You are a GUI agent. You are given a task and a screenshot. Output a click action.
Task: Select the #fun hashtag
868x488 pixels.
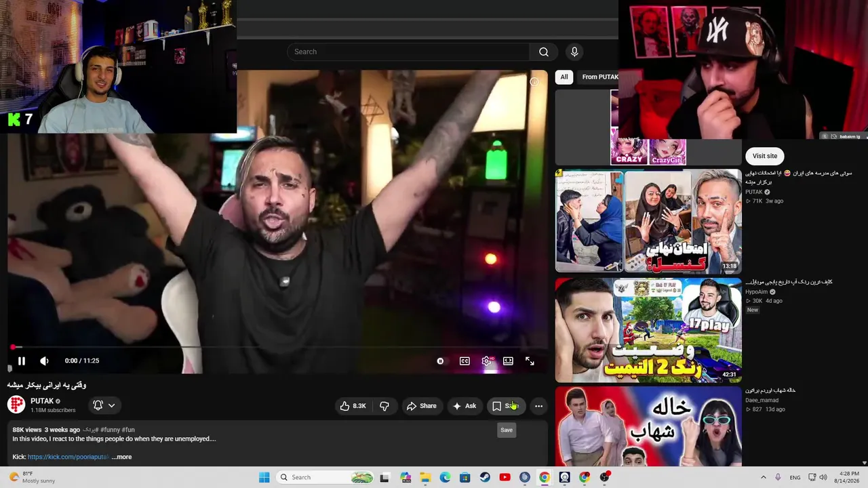(x=128, y=430)
